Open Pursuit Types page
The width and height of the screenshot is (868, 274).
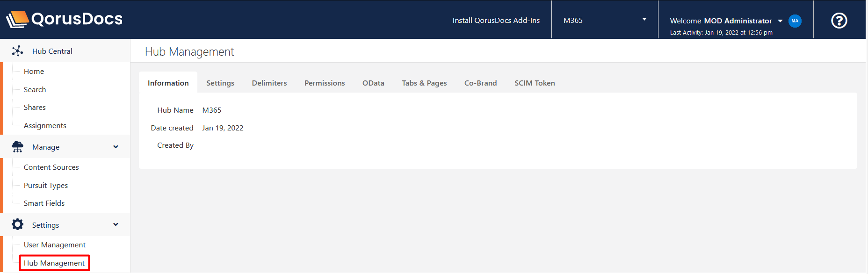46,185
